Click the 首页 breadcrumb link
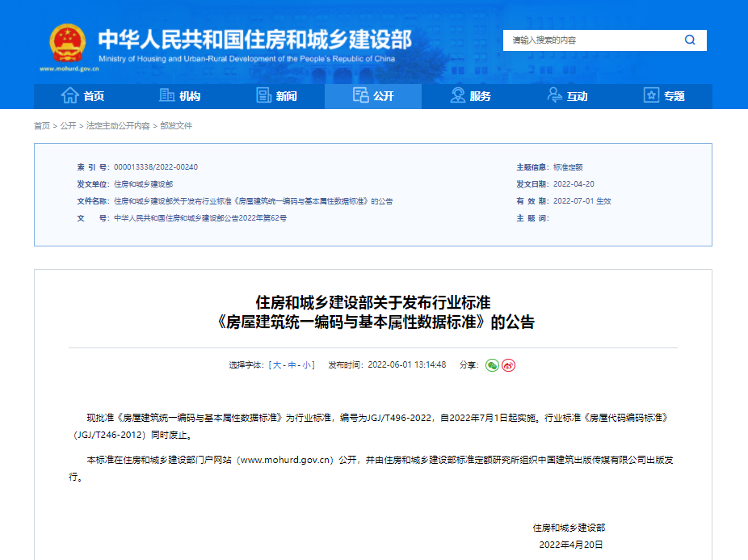Image resolution: width=748 pixels, height=560 pixels. (x=41, y=126)
